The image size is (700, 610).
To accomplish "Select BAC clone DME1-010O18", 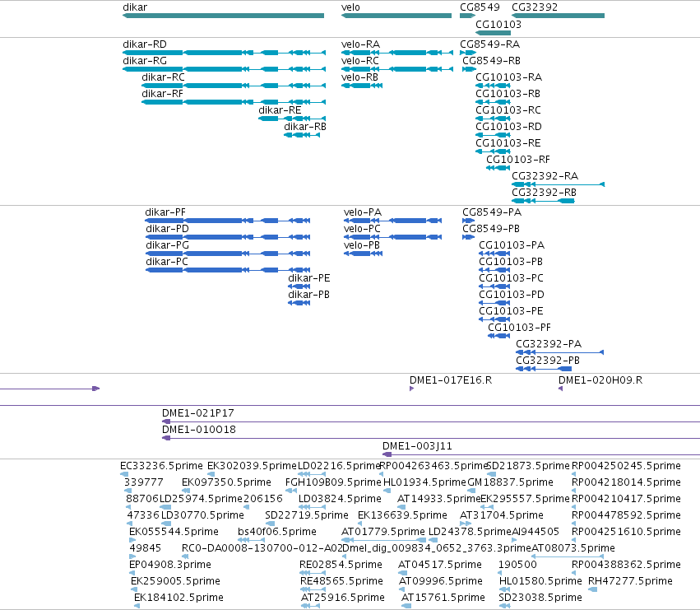I will pyautogui.click(x=431, y=439).
